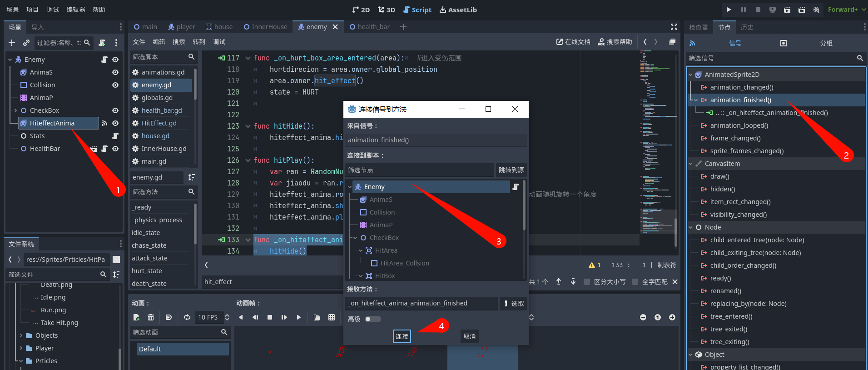This screenshot has height=370, width=868.
Task: Expand the CheckBox node in scene tree
Action: coord(15,110)
